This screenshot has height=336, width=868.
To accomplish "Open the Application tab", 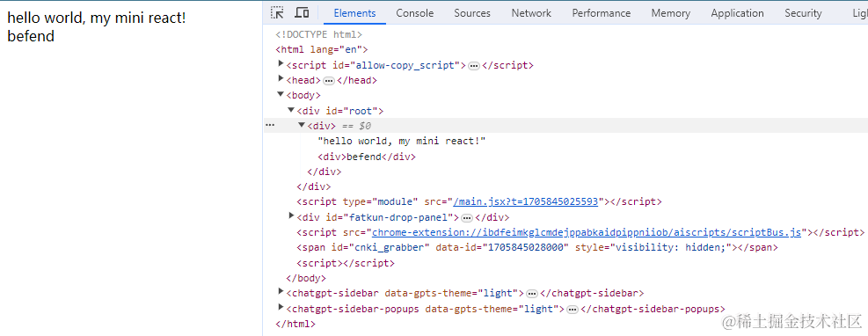I will click(737, 12).
